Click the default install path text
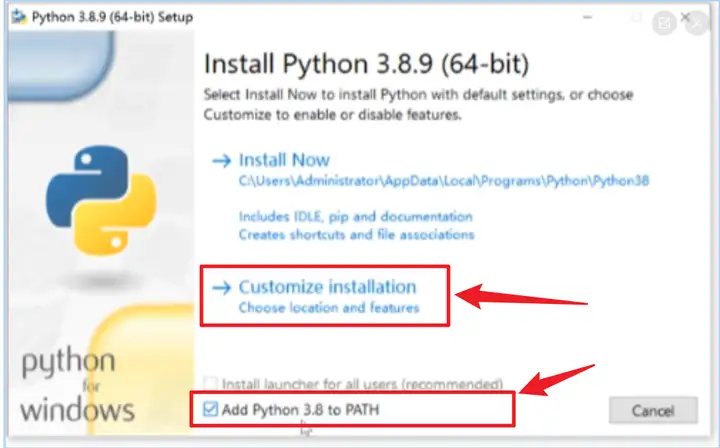This screenshot has width=720, height=448. [444, 181]
